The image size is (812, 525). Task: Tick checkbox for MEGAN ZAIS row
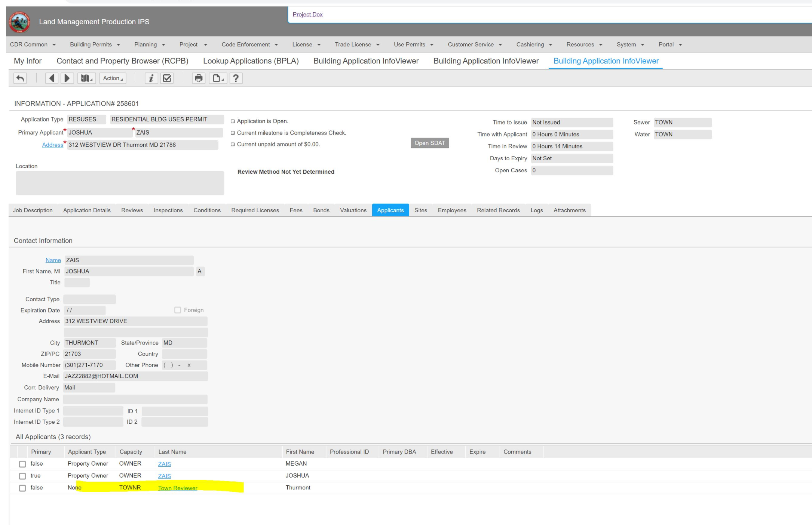[22, 464]
